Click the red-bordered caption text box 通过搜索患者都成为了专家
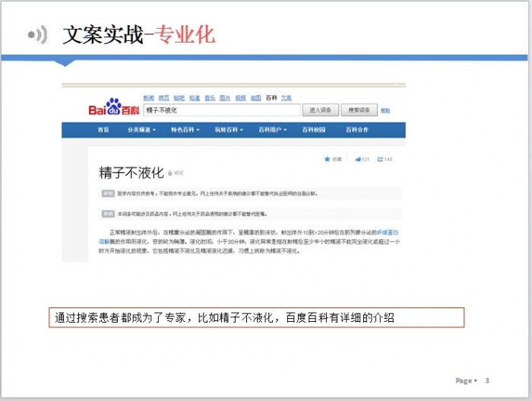 click(x=257, y=318)
